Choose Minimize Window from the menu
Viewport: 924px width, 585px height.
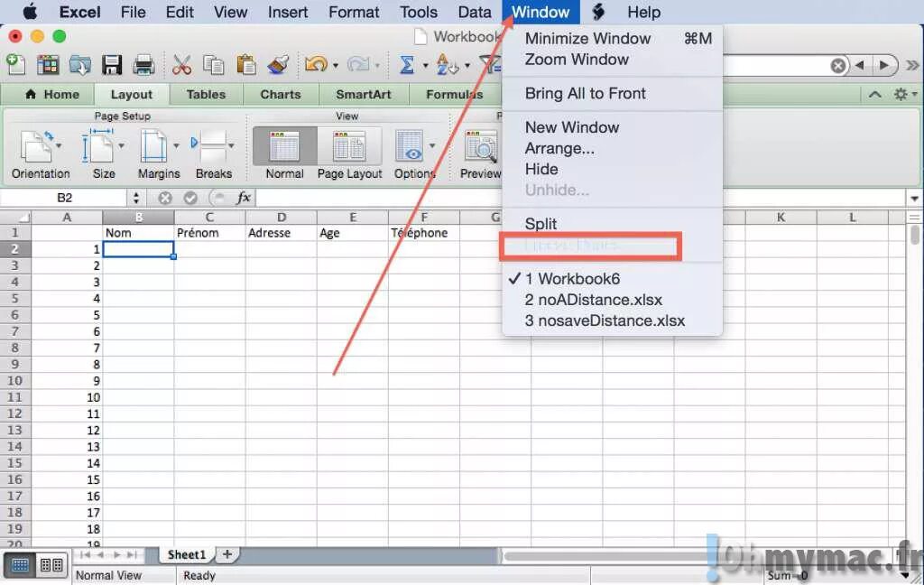pyautogui.click(x=612, y=38)
